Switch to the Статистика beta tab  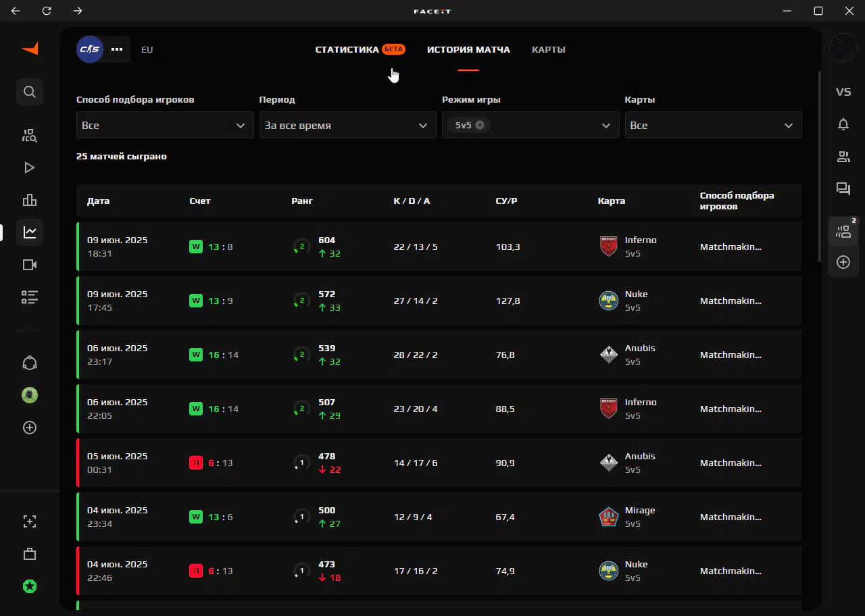360,49
